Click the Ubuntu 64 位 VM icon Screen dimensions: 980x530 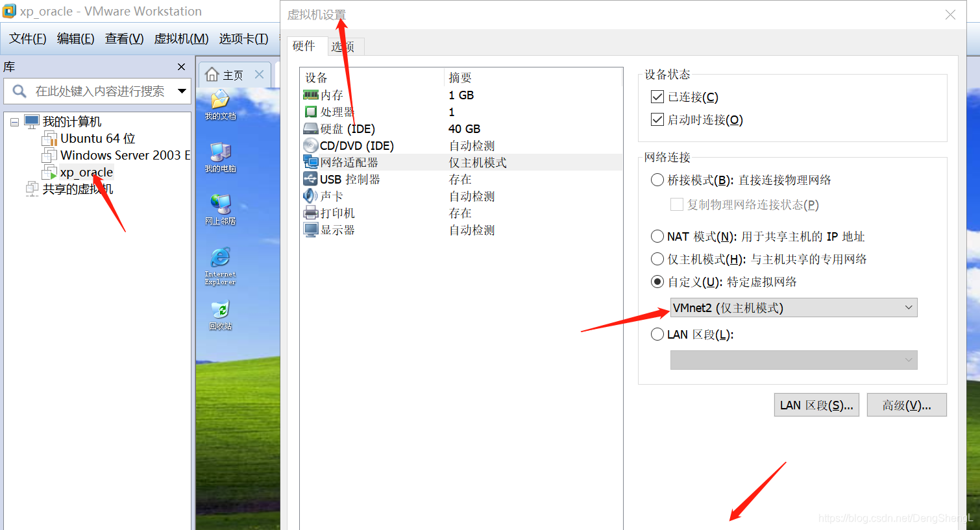click(x=50, y=138)
